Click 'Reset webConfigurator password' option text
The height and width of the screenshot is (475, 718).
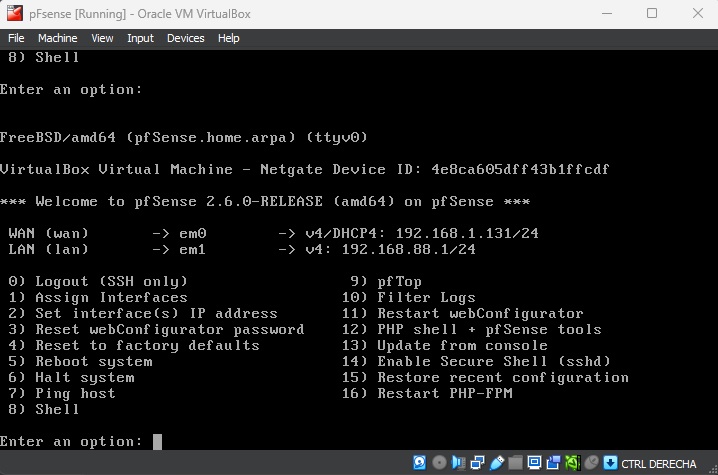pyautogui.click(x=170, y=330)
